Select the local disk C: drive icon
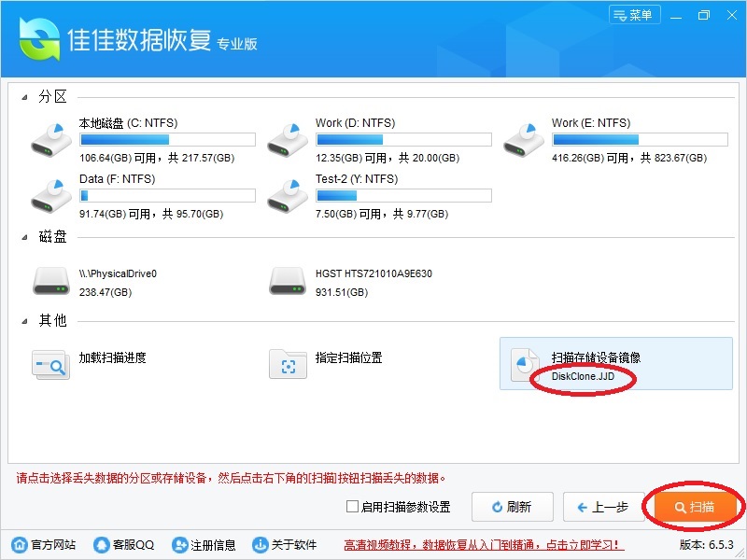Screen dimensions: 747x560 pyautogui.click(x=51, y=139)
